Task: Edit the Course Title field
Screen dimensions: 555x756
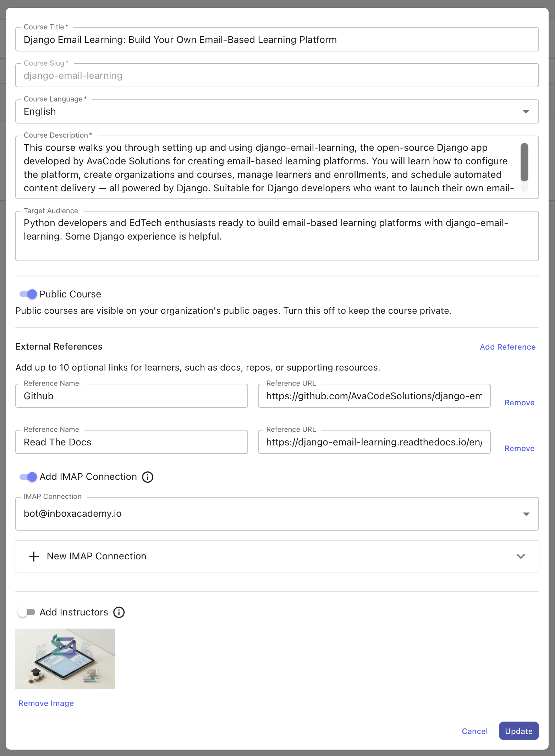Action: point(277,39)
